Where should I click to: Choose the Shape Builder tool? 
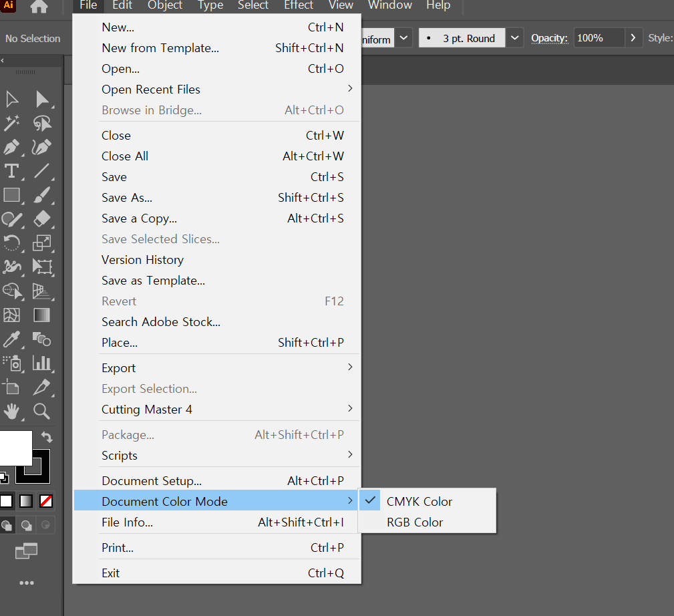[12, 291]
